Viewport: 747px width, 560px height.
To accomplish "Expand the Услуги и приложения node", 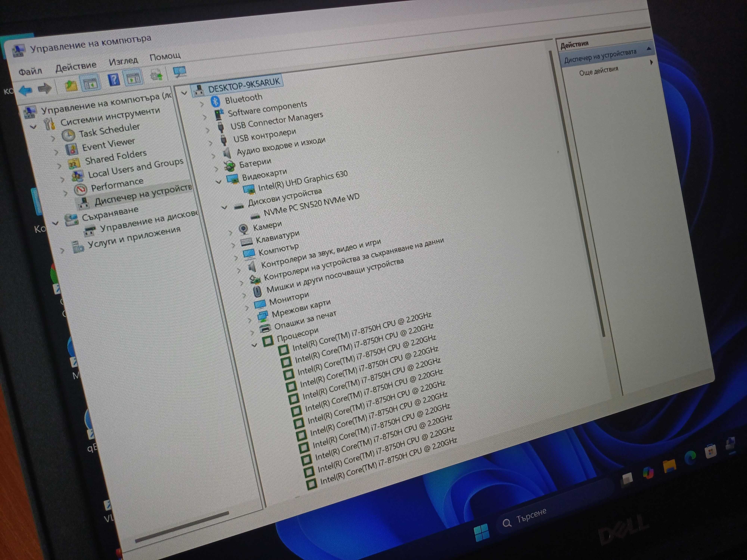I will coord(62,251).
